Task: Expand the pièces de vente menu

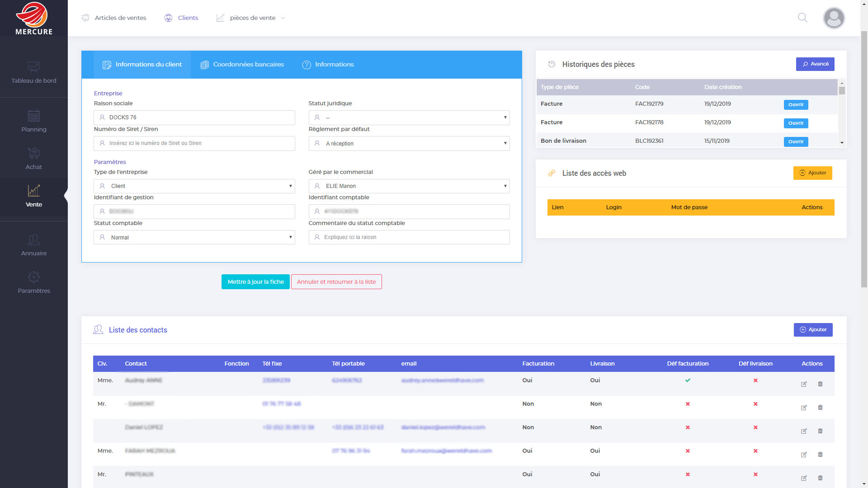Action: [x=251, y=18]
